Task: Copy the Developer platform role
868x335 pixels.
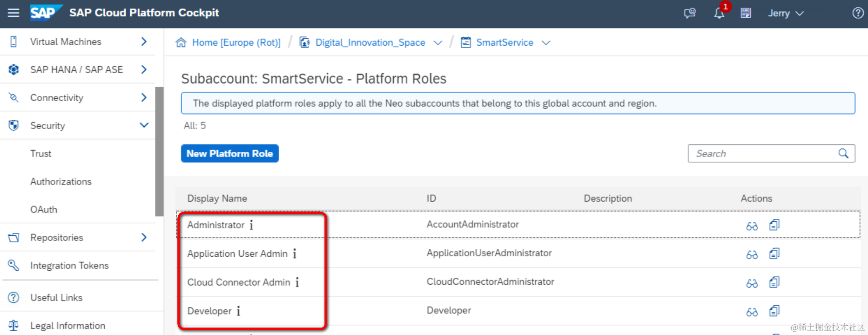Action: point(774,311)
